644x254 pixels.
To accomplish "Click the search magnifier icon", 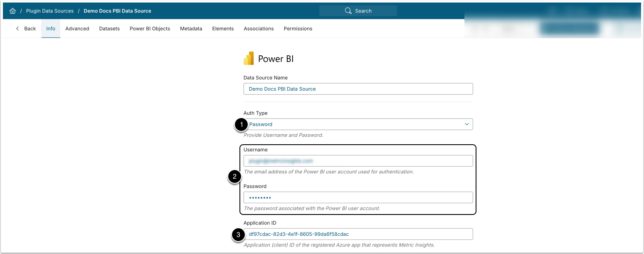I will (348, 11).
